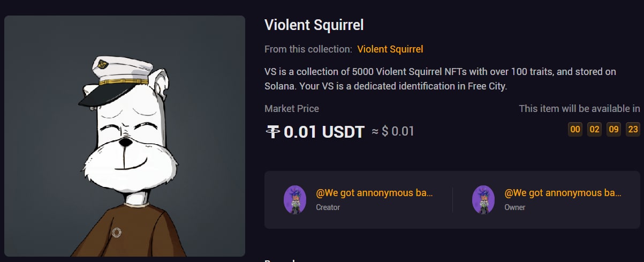This screenshot has height=262, width=644.
Task: Click the Market Price label
Action: coord(292,109)
